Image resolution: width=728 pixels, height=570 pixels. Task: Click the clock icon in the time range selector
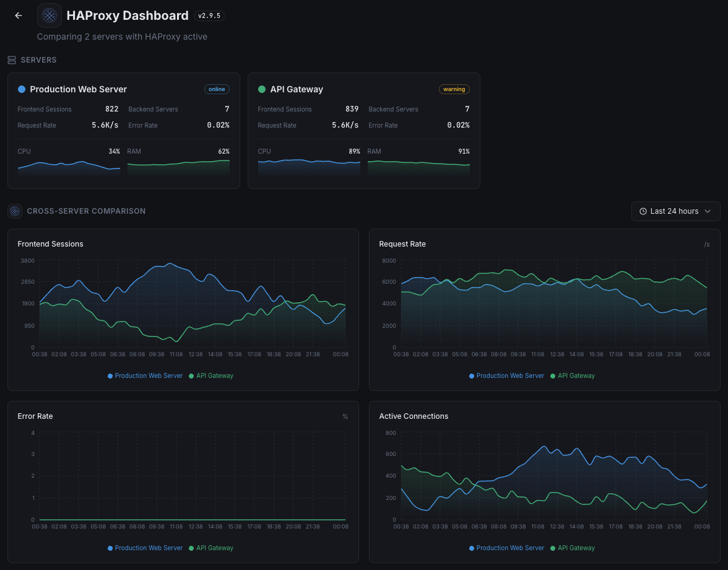coord(642,211)
